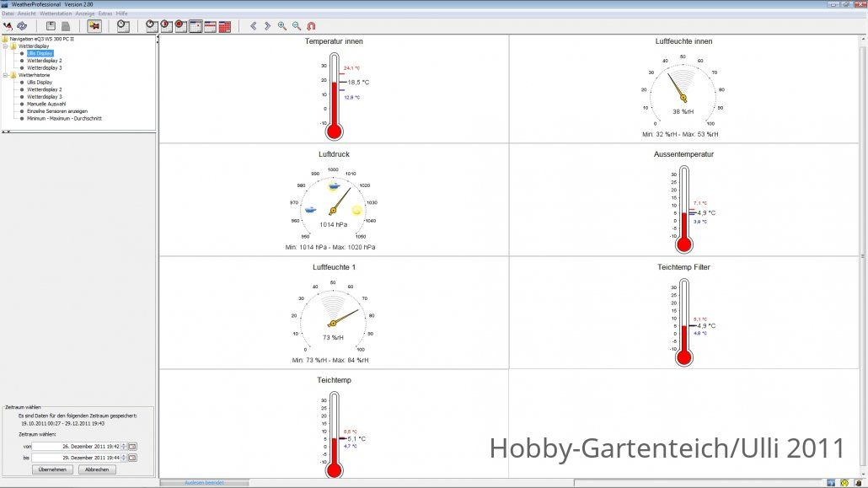This screenshot has height=488, width=868.
Task: Open the Datei menu
Action: click(8, 13)
